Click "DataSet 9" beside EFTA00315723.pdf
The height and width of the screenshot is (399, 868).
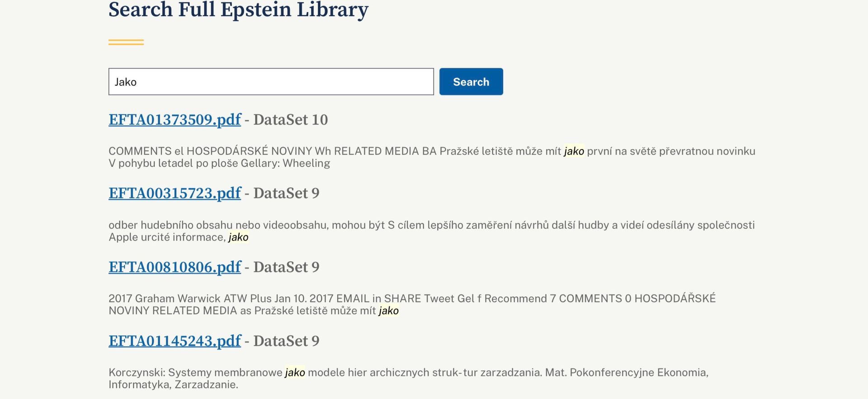pyautogui.click(x=286, y=193)
